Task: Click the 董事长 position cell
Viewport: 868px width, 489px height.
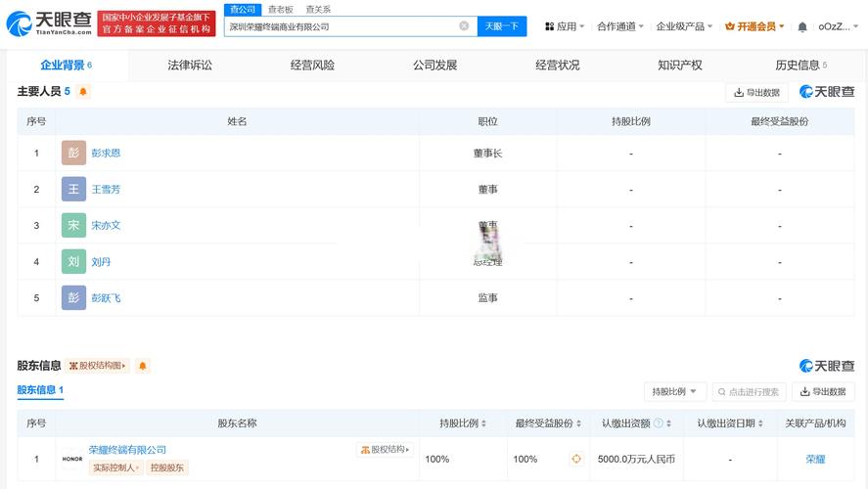Action: click(x=487, y=154)
